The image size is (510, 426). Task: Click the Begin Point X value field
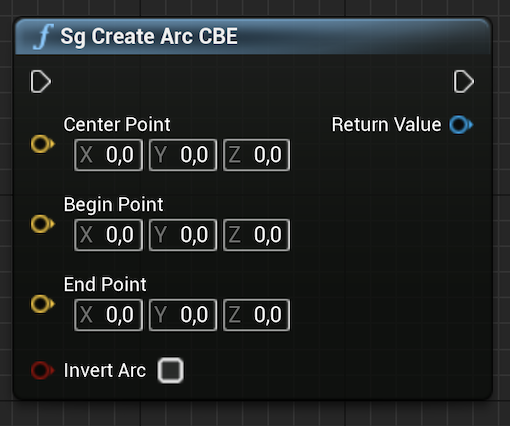pyautogui.click(x=109, y=235)
